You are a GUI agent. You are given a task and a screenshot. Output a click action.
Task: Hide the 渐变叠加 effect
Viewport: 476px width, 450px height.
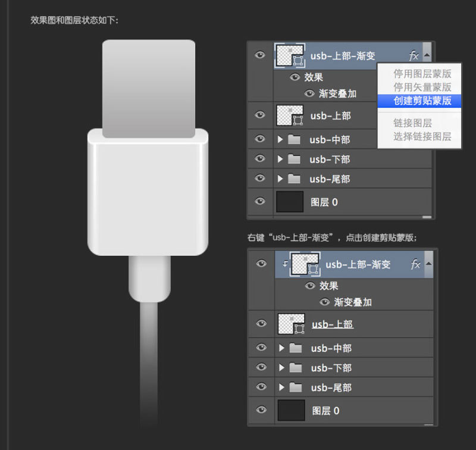click(309, 93)
